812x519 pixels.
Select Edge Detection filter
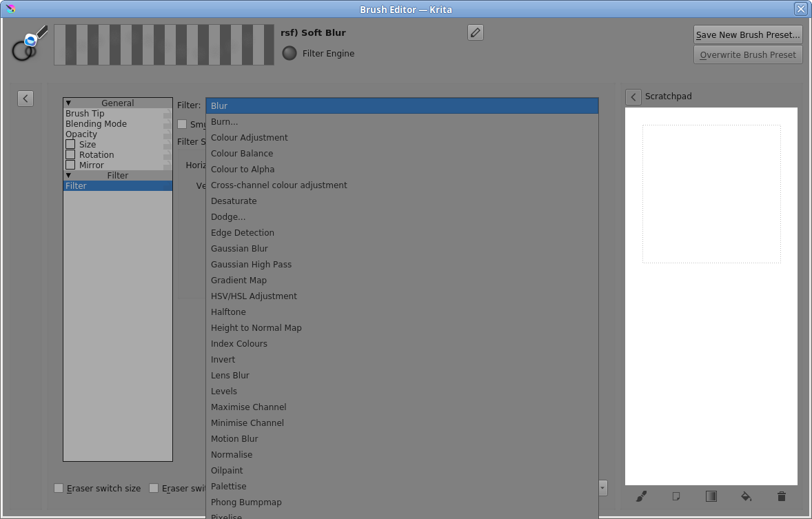pos(402,232)
